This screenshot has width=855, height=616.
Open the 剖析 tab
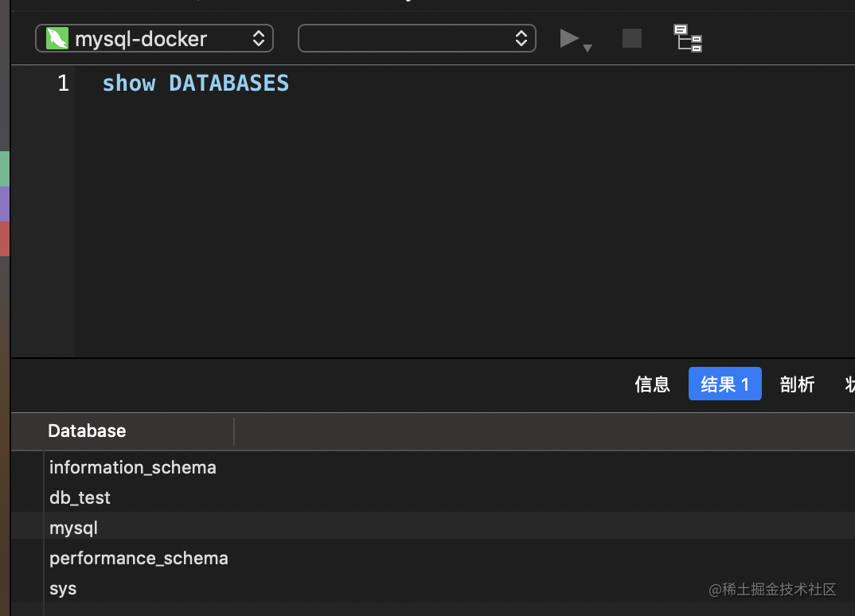pyautogui.click(x=797, y=384)
